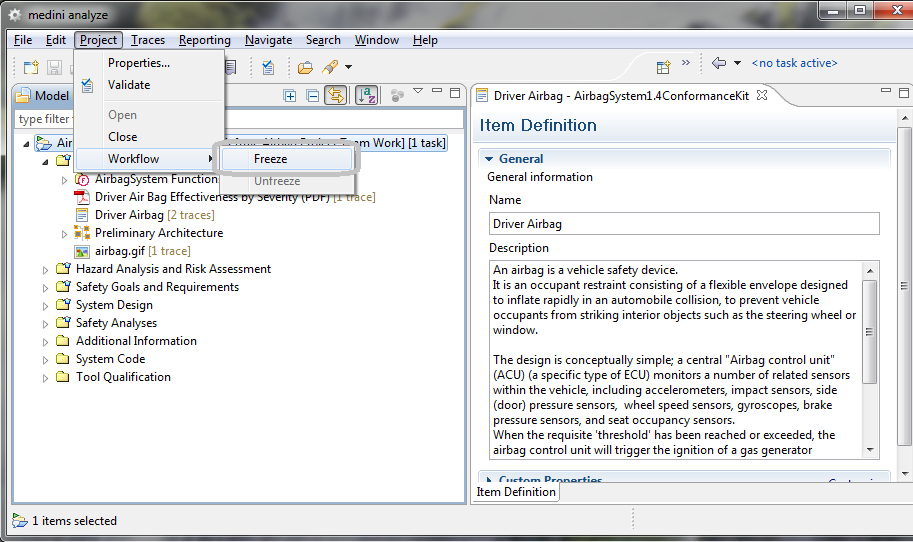
Task: Expand the Safety Analyses folder
Action: tap(45, 323)
